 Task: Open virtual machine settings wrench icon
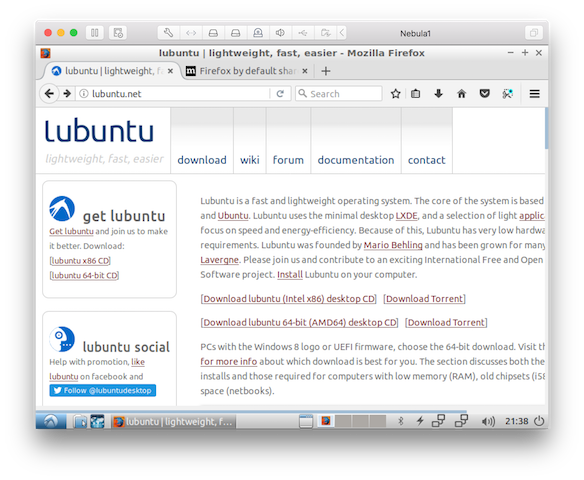(x=168, y=33)
